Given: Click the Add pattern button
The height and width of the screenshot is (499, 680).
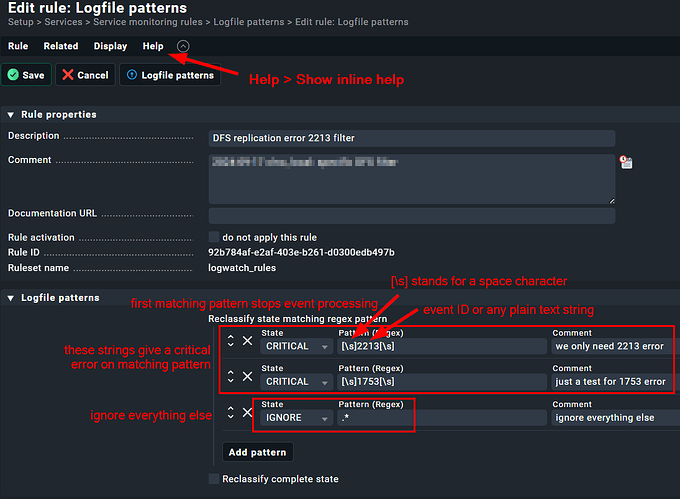Looking at the screenshot, I should (258, 452).
